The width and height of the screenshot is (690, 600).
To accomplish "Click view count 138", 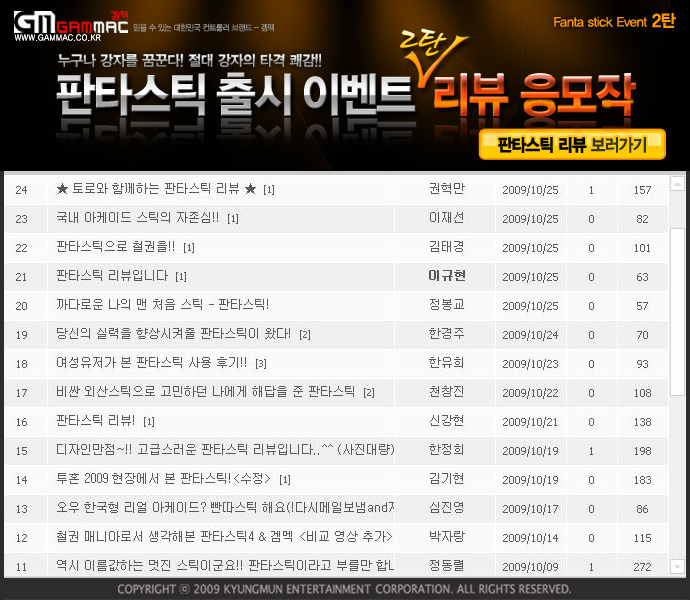I will point(642,422).
